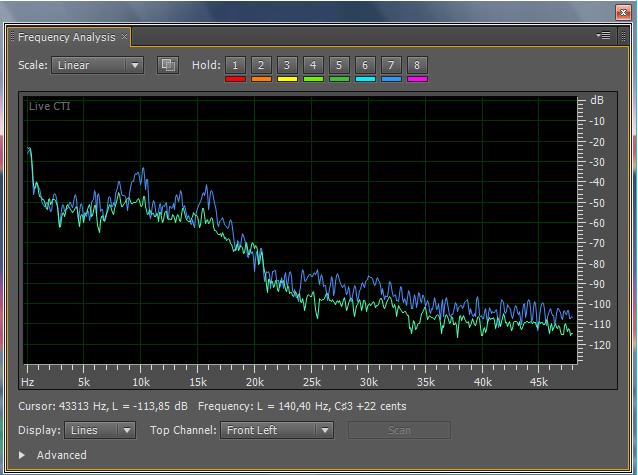This screenshot has height=475, width=638.
Task: Toggle Hold button 1
Action: coord(235,65)
